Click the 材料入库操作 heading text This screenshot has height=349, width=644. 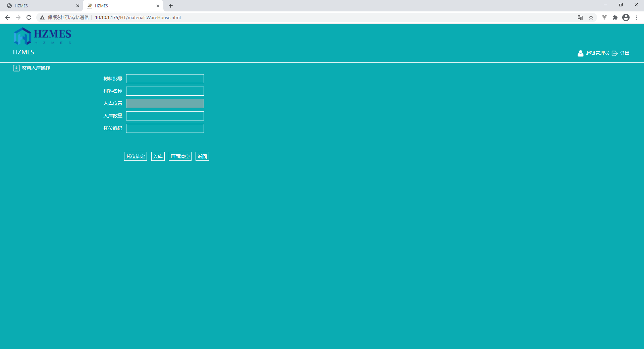point(36,68)
